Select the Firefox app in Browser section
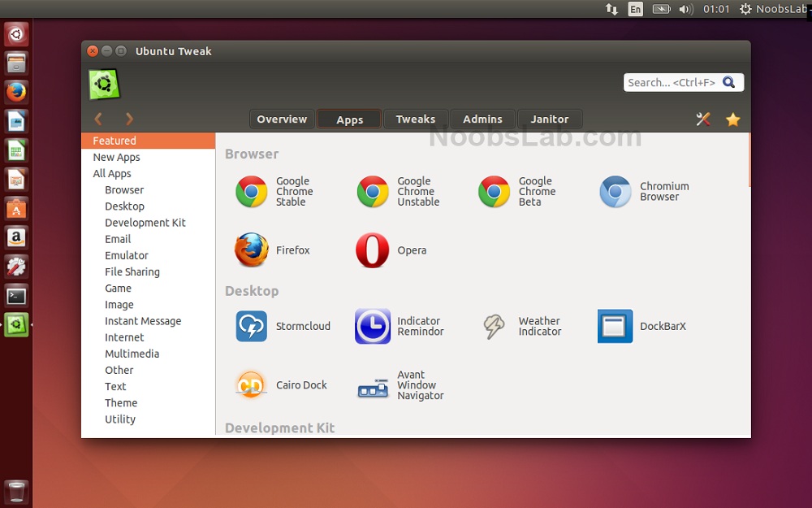This screenshot has width=812, height=508. [272, 250]
